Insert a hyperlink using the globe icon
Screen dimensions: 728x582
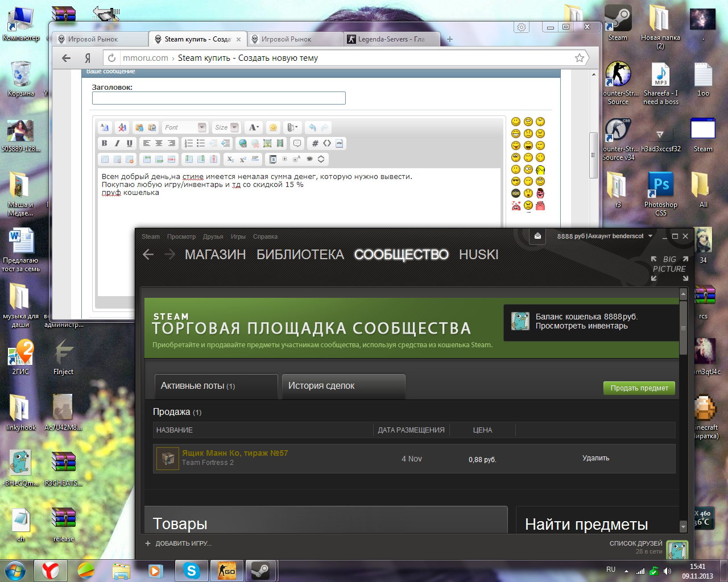click(x=243, y=143)
